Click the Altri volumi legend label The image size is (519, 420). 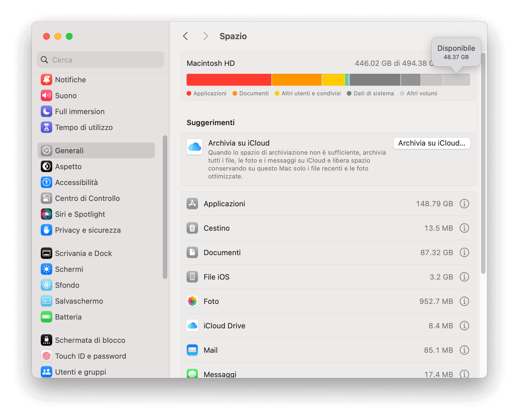click(x=422, y=93)
